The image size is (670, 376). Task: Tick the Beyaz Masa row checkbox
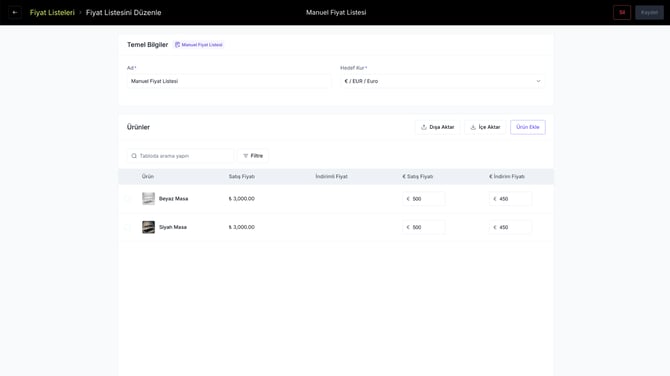128,199
